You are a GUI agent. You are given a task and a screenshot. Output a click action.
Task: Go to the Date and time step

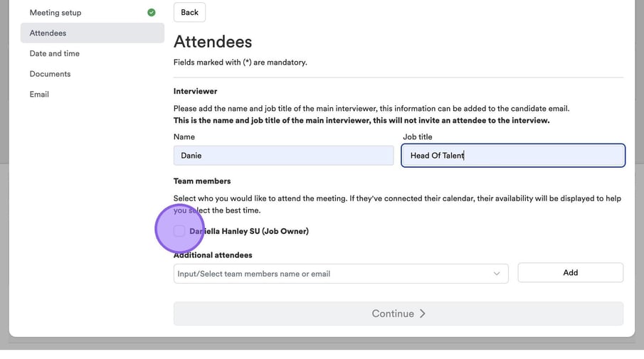click(x=55, y=53)
